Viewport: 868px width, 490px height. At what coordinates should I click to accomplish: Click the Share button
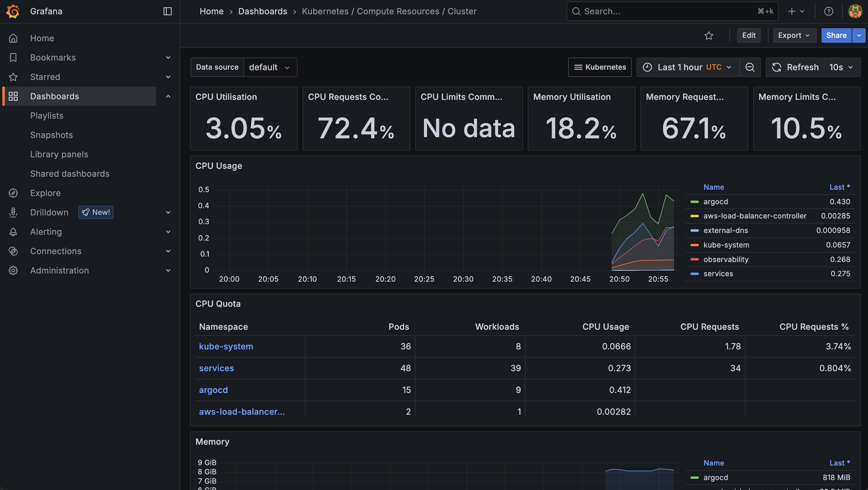click(836, 35)
